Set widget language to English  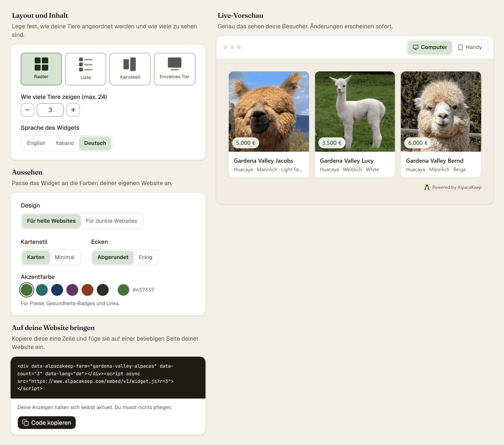pyautogui.click(x=36, y=143)
